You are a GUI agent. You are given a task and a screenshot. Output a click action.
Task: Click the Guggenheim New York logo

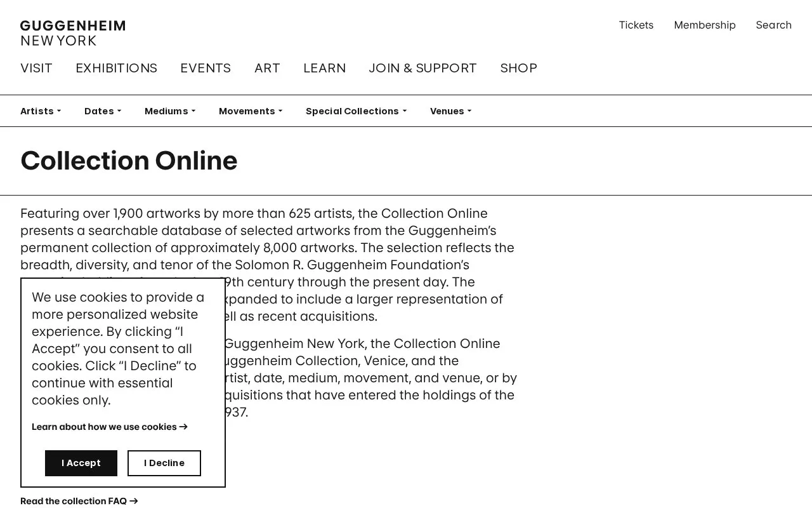(x=73, y=33)
